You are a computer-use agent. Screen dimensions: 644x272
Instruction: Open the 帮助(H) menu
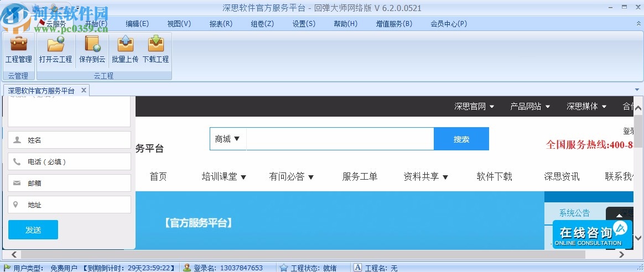345,24
